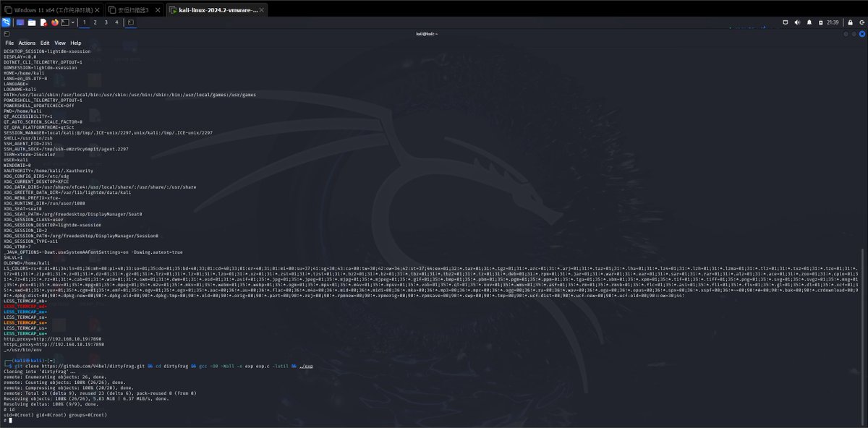The image size is (868, 428).
Task: Open the volume control tray icon
Action: point(797,22)
